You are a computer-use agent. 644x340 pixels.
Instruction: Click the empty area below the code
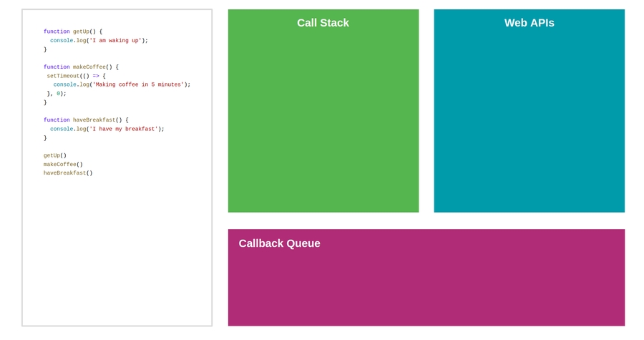(117, 251)
